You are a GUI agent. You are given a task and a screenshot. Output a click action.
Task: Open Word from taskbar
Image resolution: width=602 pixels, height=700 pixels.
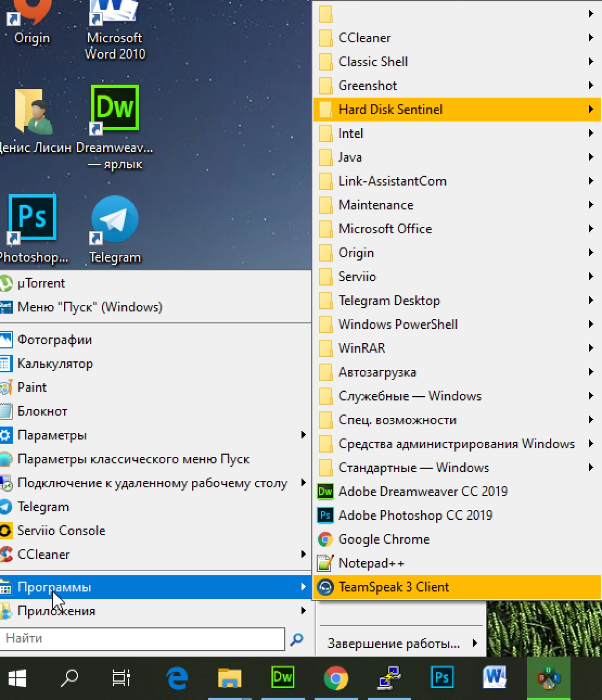(495, 678)
